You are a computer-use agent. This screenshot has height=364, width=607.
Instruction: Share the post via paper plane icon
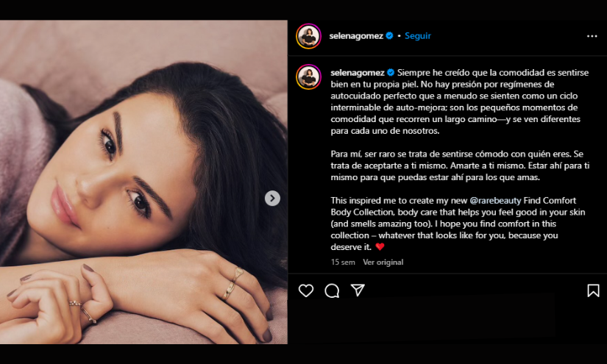click(x=358, y=290)
